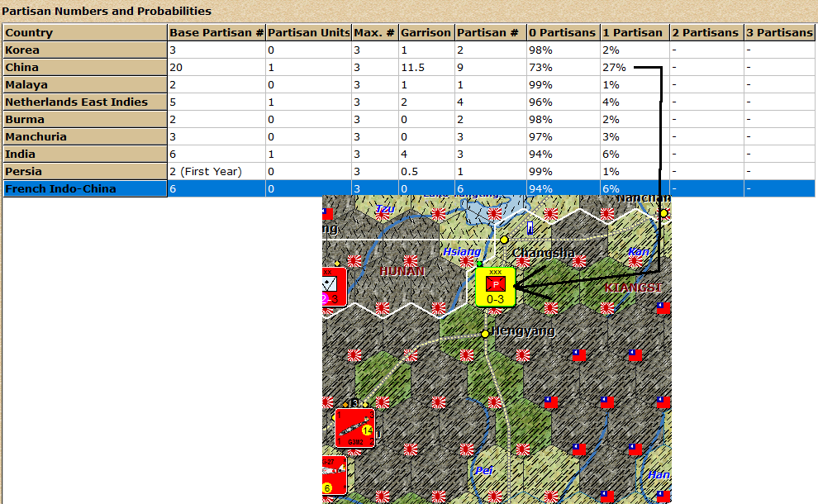Click the Pei river label on map
Viewport: 818px width, 504px height.
click(483, 471)
